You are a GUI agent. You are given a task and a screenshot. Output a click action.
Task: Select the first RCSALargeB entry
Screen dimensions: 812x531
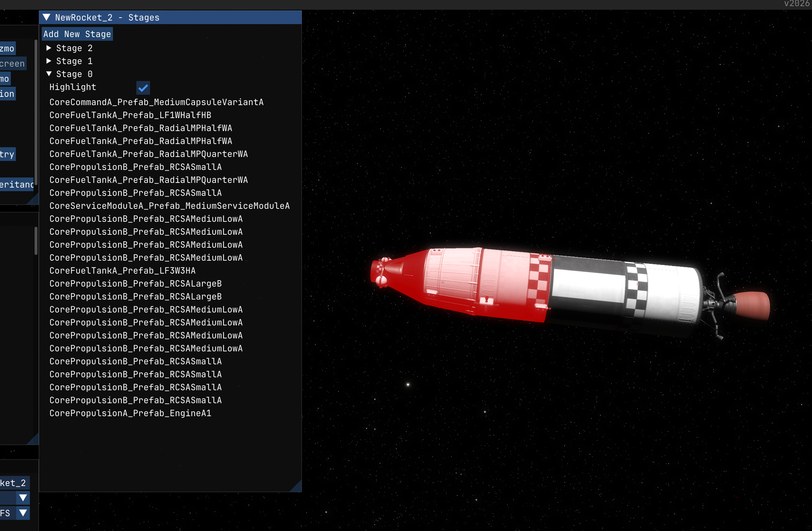click(135, 284)
